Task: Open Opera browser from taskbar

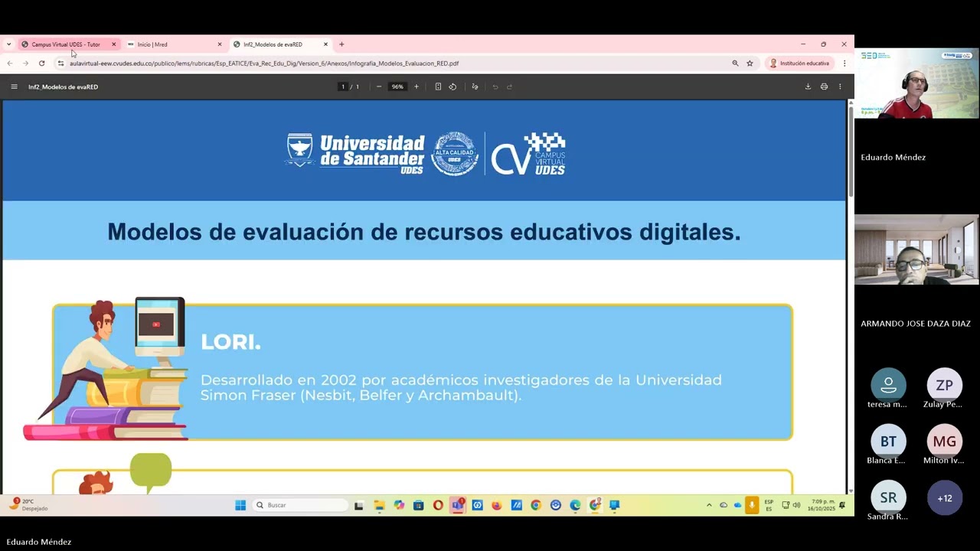Action: 438,505
